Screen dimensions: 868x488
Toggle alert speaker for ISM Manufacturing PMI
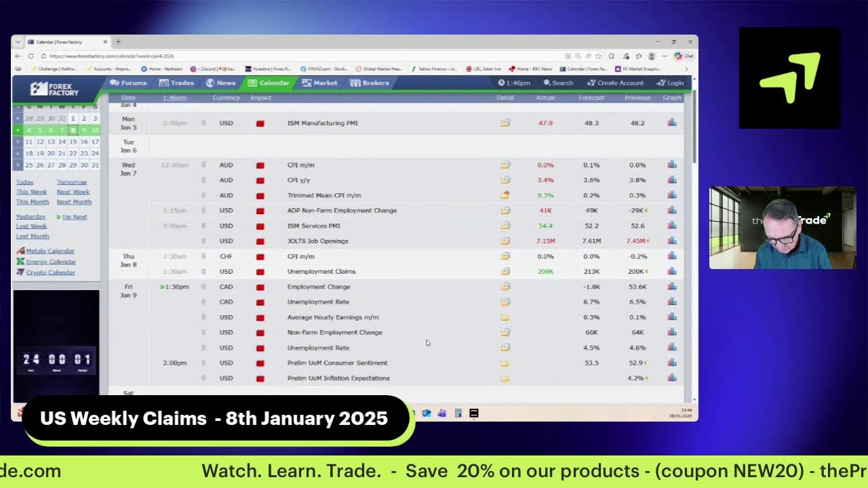[203, 123]
